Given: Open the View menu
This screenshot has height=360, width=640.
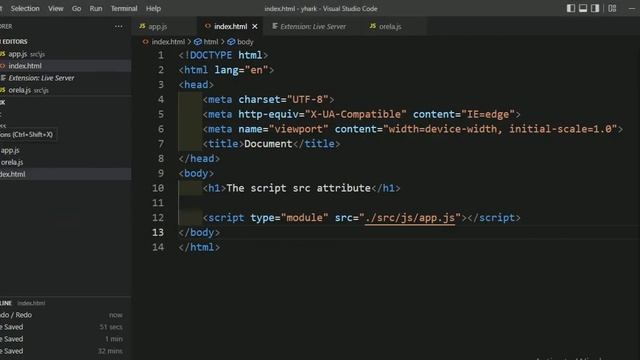Looking at the screenshot, I should 56,8.
